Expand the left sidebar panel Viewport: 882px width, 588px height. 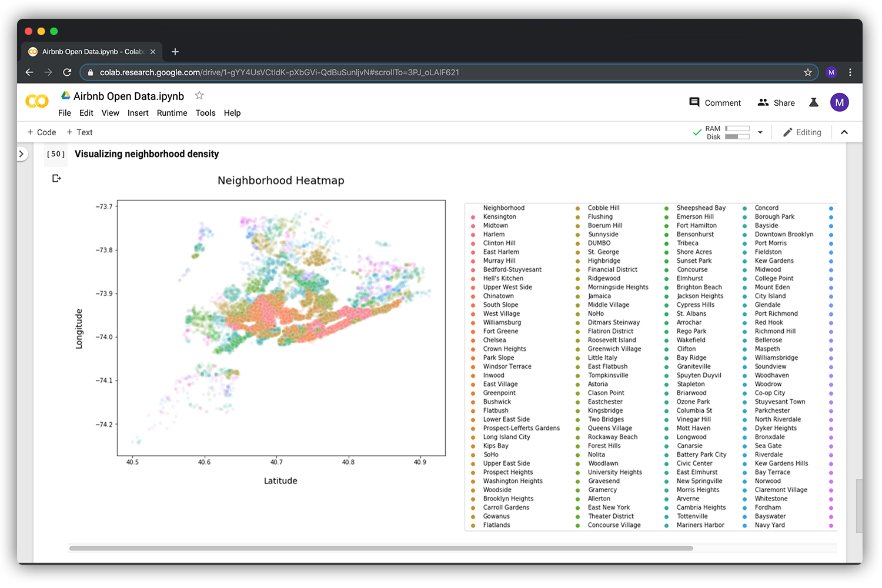pyautogui.click(x=22, y=154)
